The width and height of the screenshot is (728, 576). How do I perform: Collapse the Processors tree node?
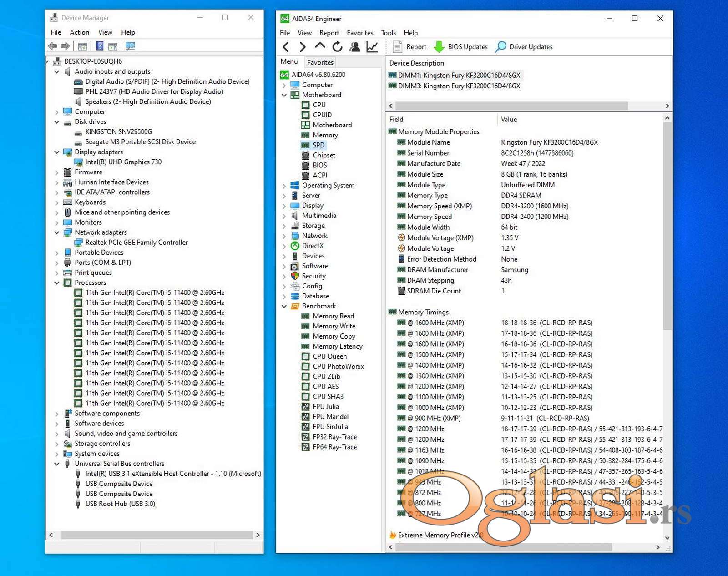coord(57,283)
